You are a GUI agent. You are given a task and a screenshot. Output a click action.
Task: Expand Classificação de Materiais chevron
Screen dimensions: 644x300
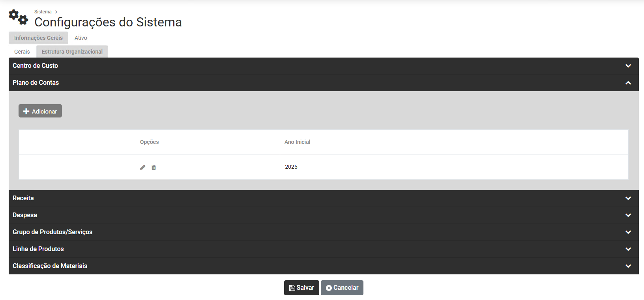pos(628,266)
